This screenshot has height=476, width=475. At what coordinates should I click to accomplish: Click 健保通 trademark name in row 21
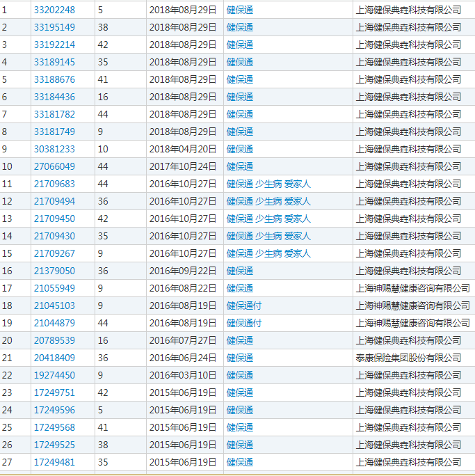tap(240, 358)
